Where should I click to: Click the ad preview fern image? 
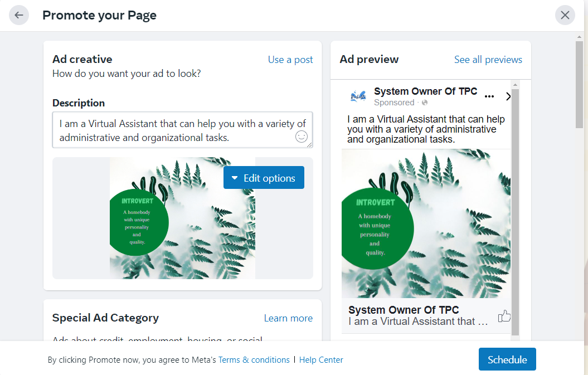426,223
